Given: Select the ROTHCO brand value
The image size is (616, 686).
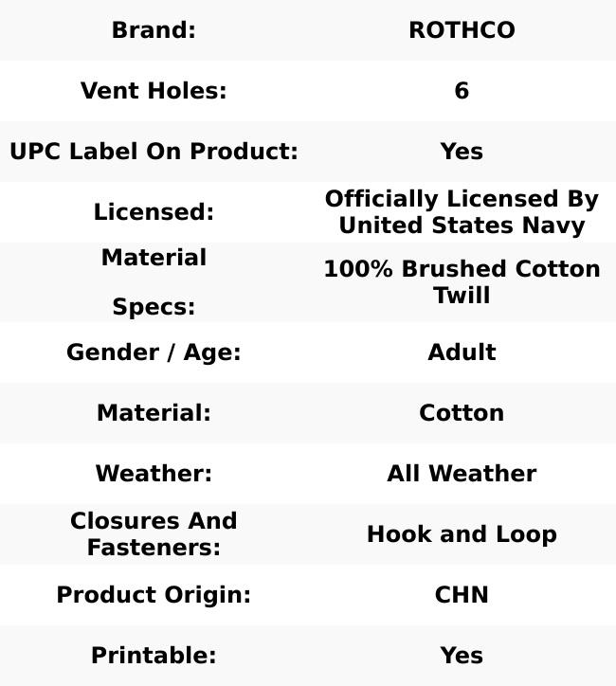Looking at the screenshot, I should (462, 30).
